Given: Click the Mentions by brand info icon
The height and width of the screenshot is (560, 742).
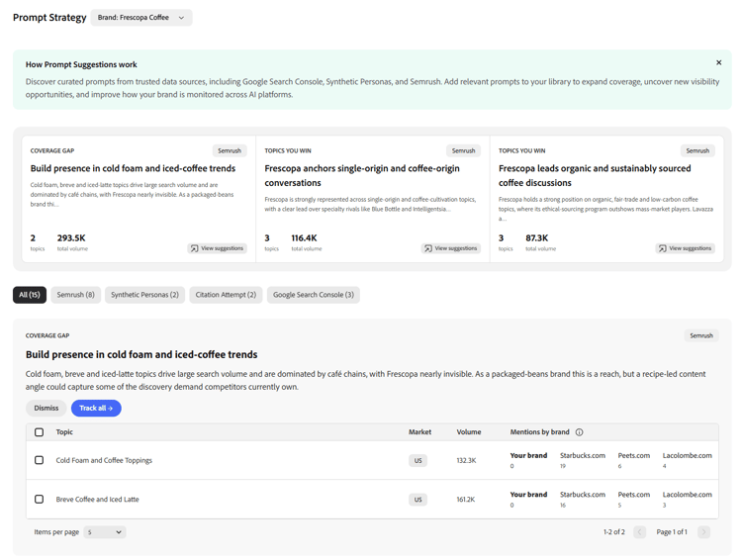Looking at the screenshot, I should (x=579, y=432).
